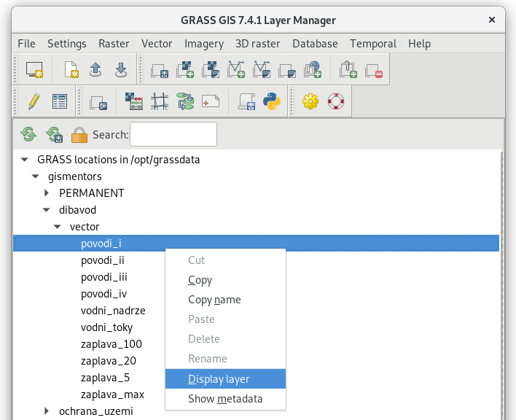
Task: Select the vodni_nadrze vector map
Action: click(113, 311)
